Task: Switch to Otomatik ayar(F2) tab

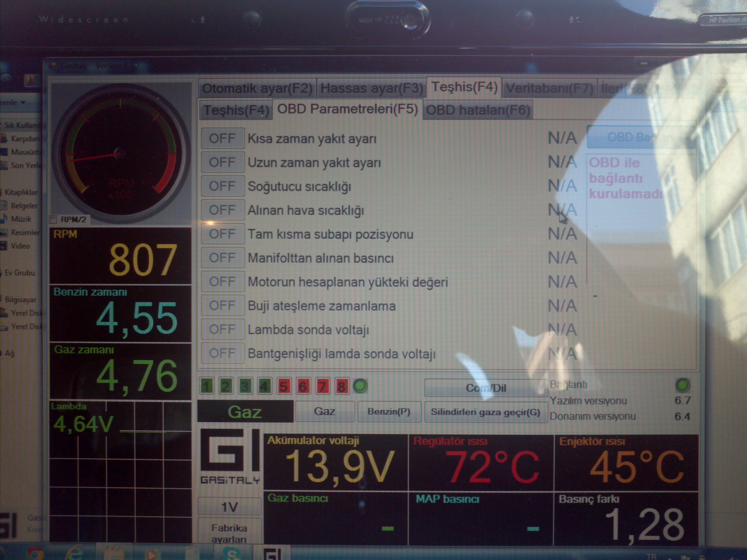Action: [257, 88]
